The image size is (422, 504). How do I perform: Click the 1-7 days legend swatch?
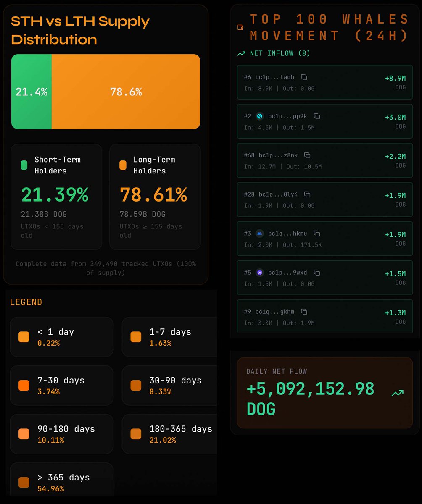(x=136, y=337)
